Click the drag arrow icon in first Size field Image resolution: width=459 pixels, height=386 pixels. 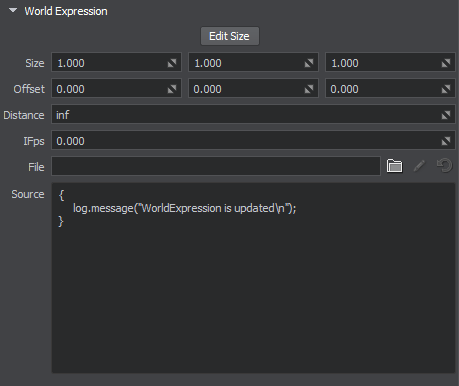172,63
